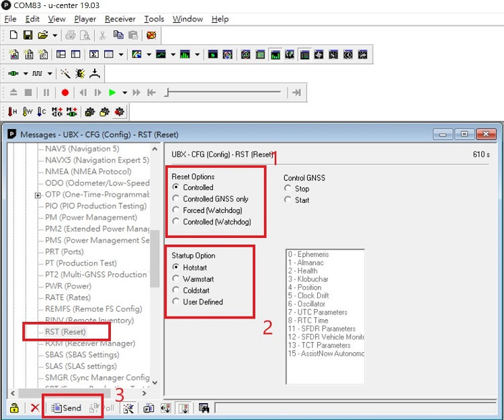Click the debug bug icon

(x=80, y=73)
